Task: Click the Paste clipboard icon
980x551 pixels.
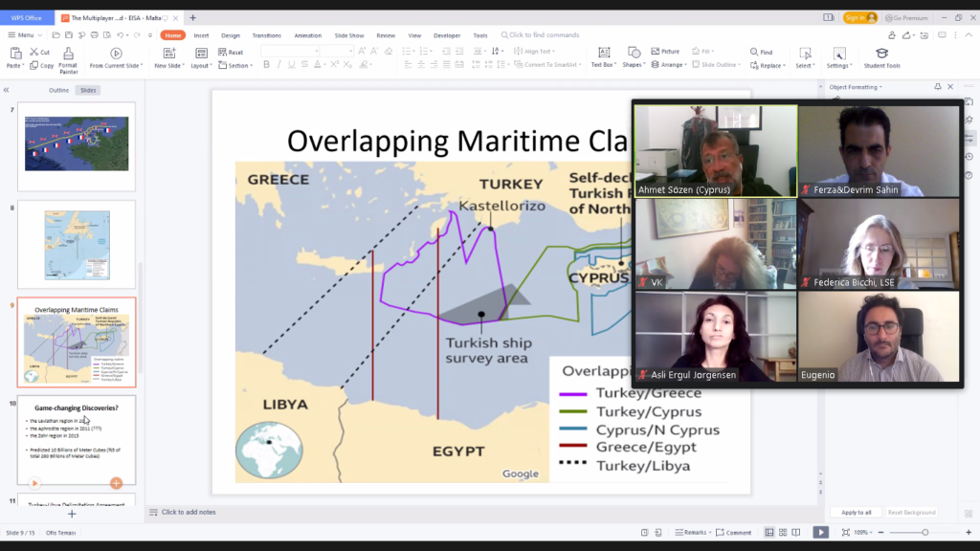Action: click(15, 54)
